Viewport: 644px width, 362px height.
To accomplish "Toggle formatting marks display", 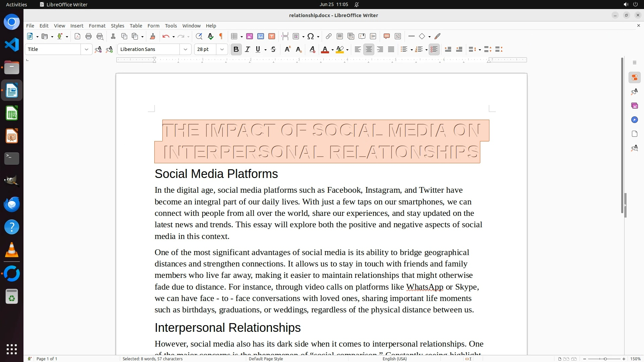I will pyautogui.click(x=221, y=37).
